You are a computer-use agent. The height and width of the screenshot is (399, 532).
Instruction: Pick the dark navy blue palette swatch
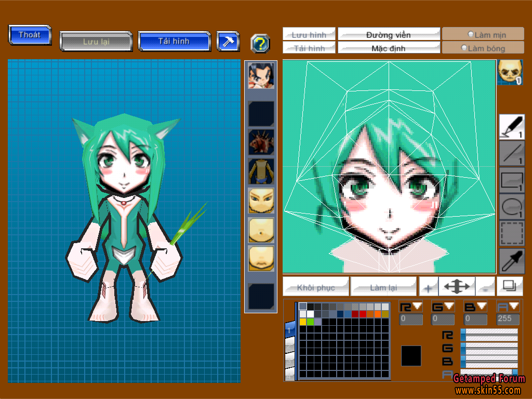pos(340,314)
